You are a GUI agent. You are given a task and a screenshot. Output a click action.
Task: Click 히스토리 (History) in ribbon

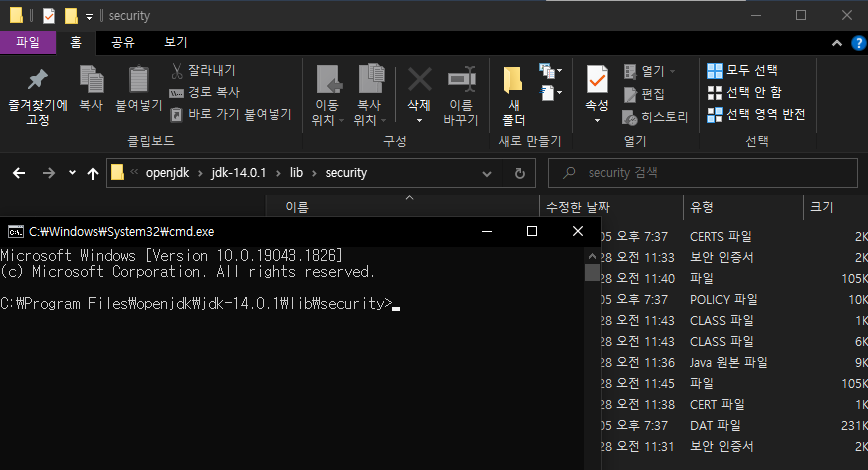point(655,117)
